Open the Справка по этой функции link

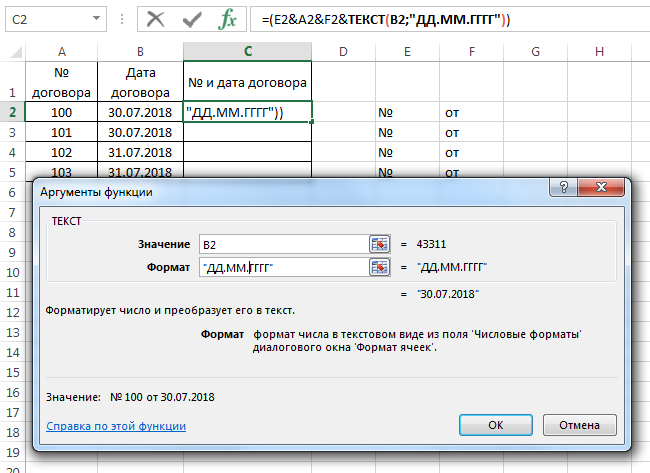coord(116,425)
